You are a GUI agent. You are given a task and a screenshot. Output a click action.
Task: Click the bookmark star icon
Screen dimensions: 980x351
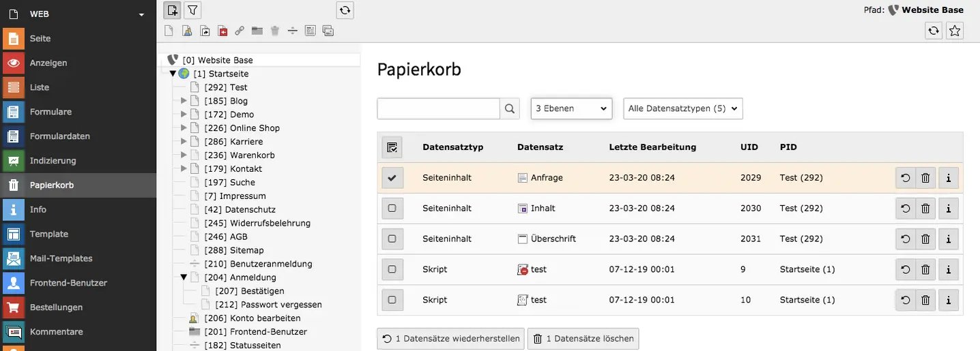coord(955,31)
